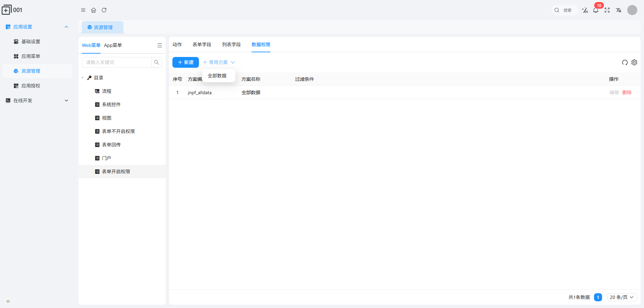Screen dimensions: 644x308
Task: Open the 20 条/页 page size dropdown
Action: tap(622, 297)
